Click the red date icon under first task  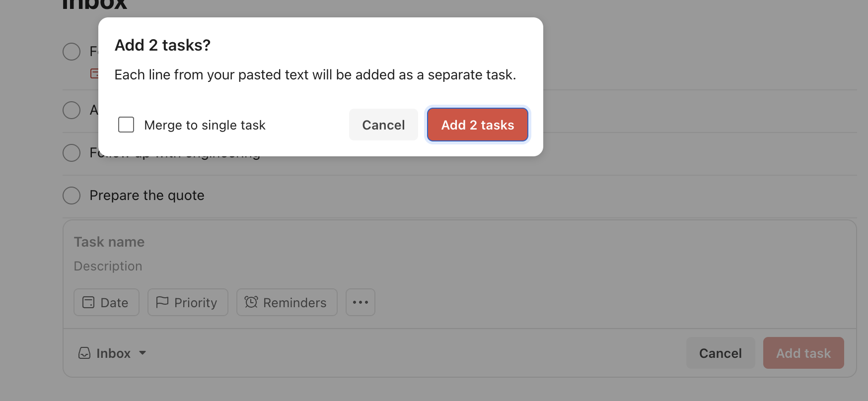(x=94, y=74)
